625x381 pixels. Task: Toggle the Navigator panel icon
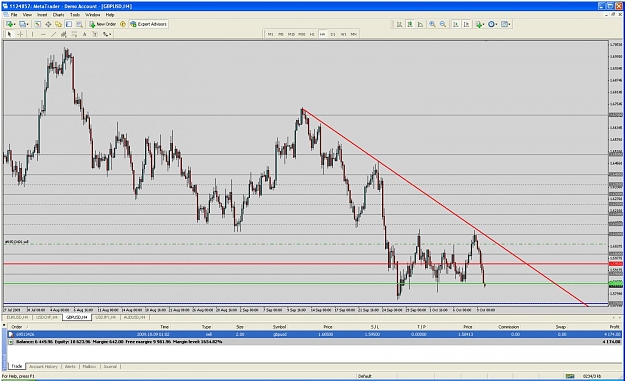click(x=58, y=24)
